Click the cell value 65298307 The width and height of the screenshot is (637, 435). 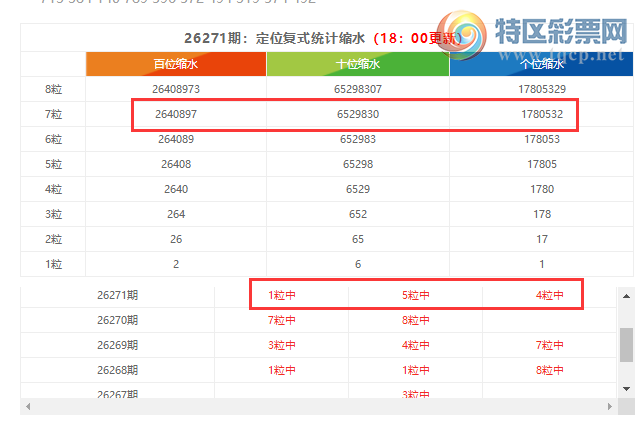(358, 89)
